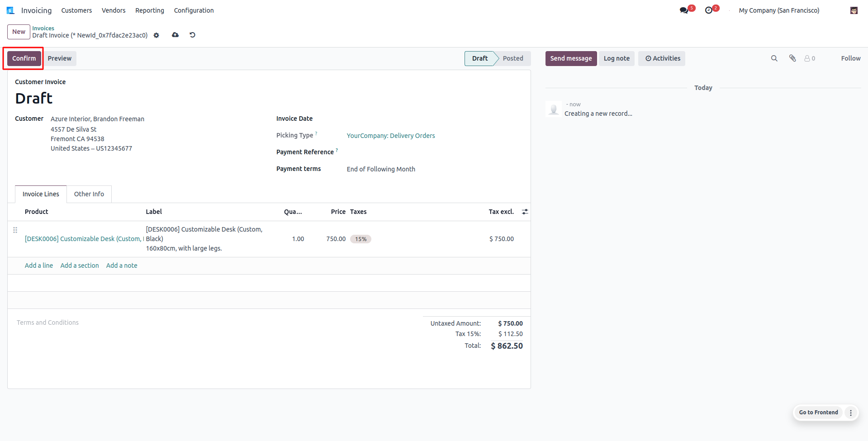
Task: Expand the Go to Frontend options menu
Action: tap(851, 413)
